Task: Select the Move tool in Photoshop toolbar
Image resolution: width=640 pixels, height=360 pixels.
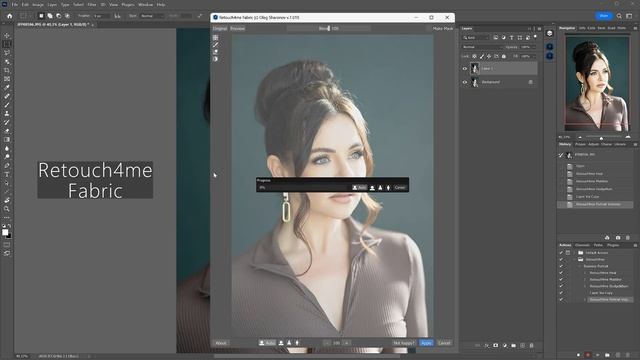Action: [7, 36]
